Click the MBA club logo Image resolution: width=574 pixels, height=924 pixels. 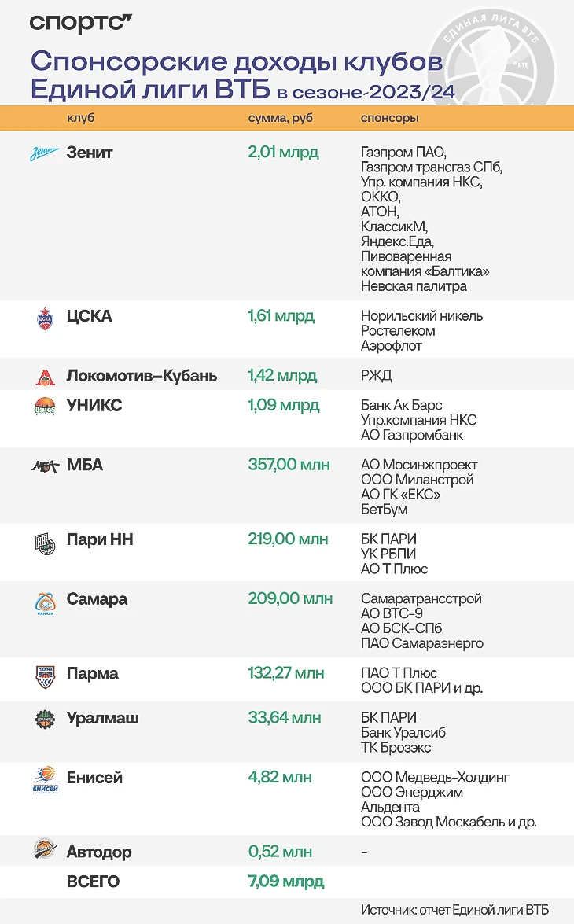click(46, 466)
